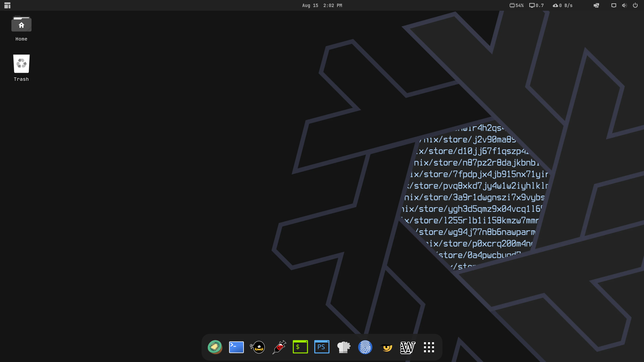Viewport: 644px width, 362px height.
Task: Open the Home folder on the desktop
Action: [21, 24]
